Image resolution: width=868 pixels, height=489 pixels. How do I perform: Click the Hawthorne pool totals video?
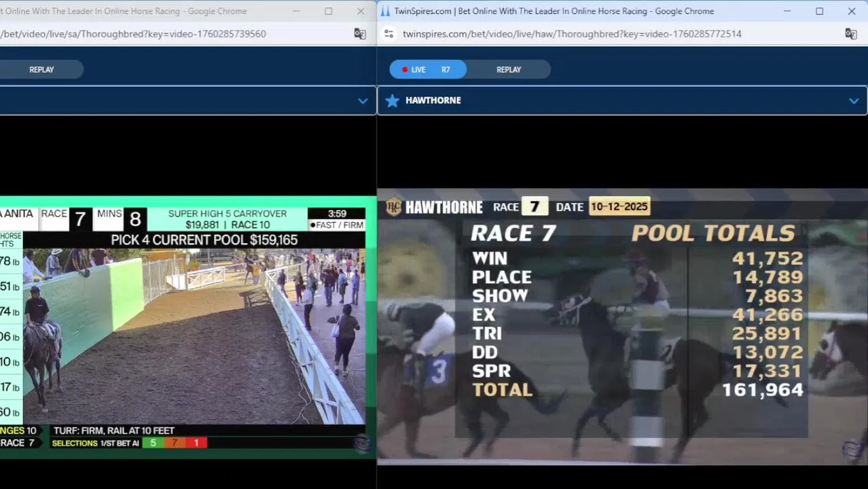pyautogui.click(x=622, y=327)
